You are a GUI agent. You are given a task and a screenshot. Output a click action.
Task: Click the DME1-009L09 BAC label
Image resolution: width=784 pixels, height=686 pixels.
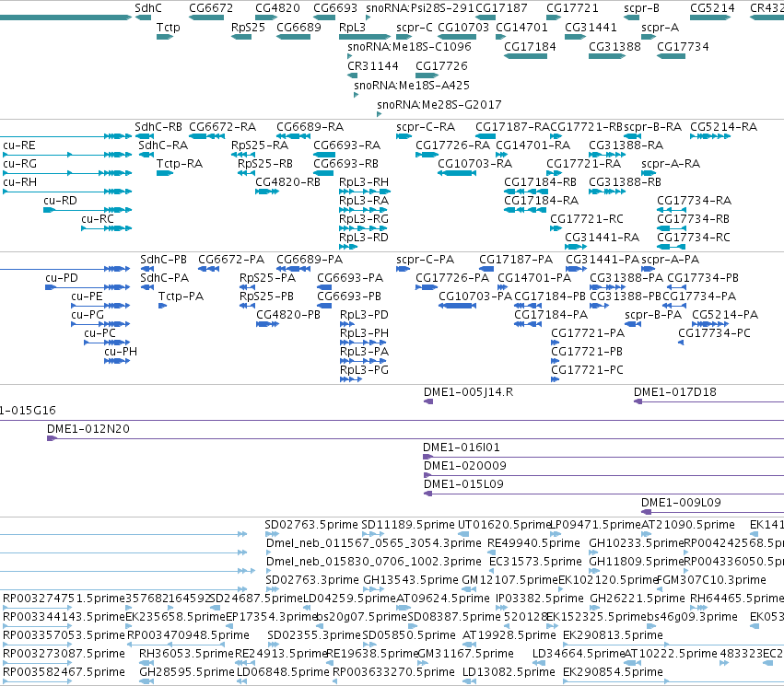click(x=681, y=503)
